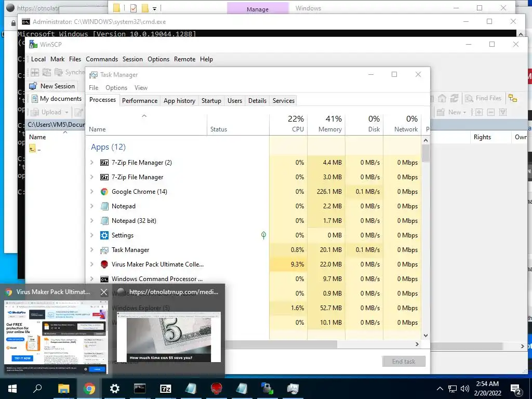The height and width of the screenshot is (399, 532).
Task: Click WinSCP invert selection icon
Action: pyautogui.click(x=503, y=112)
